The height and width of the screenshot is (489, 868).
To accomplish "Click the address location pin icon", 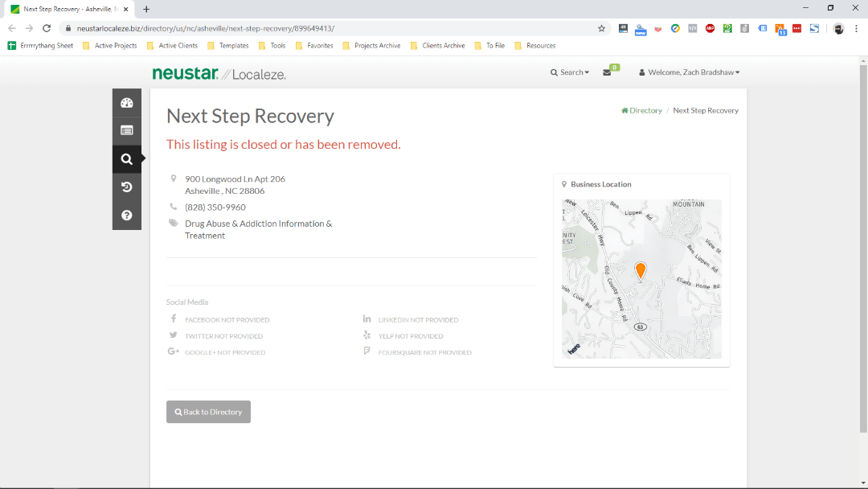I will pyautogui.click(x=174, y=179).
